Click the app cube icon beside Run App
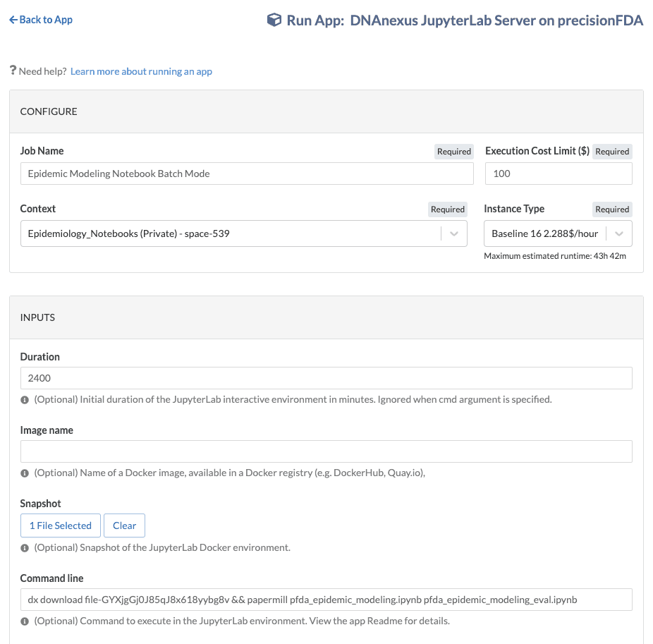The image size is (653, 644). [274, 20]
